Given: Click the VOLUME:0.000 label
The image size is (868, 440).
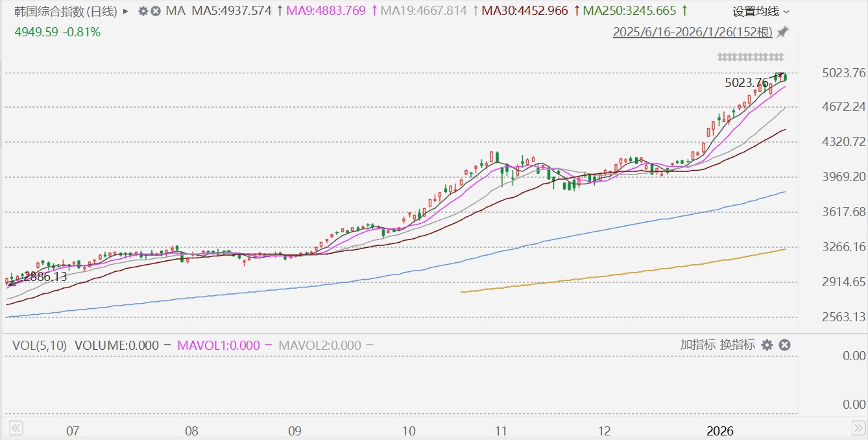Looking at the screenshot, I should (x=117, y=345).
